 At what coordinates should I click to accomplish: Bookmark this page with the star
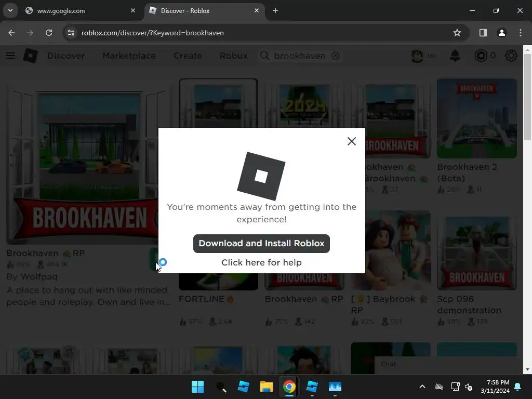(x=457, y=33)
